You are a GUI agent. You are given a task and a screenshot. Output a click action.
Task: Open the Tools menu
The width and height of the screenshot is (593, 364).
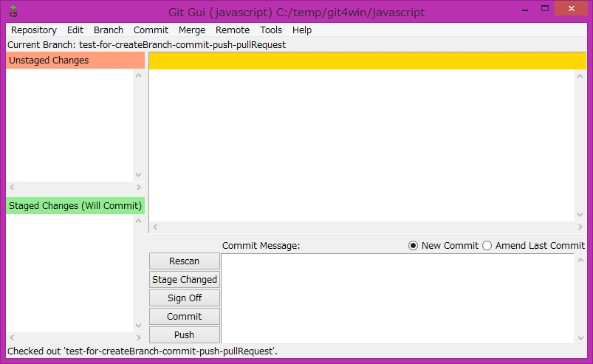point(271,30)
